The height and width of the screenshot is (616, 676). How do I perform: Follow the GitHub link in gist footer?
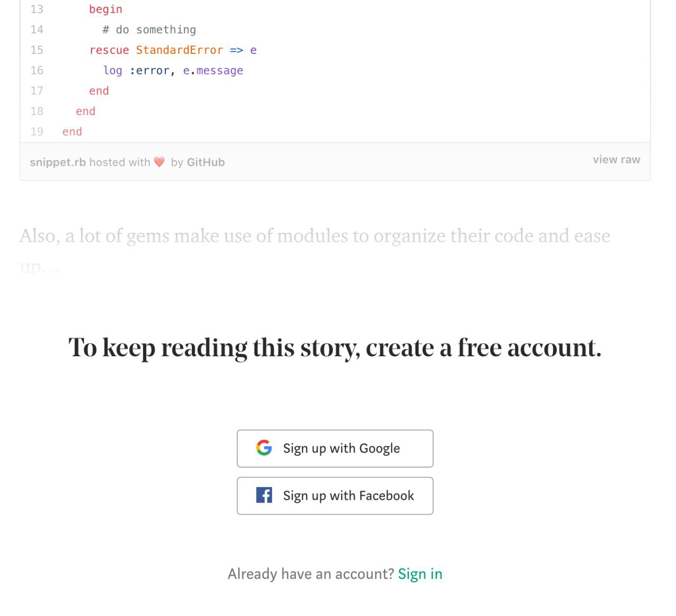point(206,162)
